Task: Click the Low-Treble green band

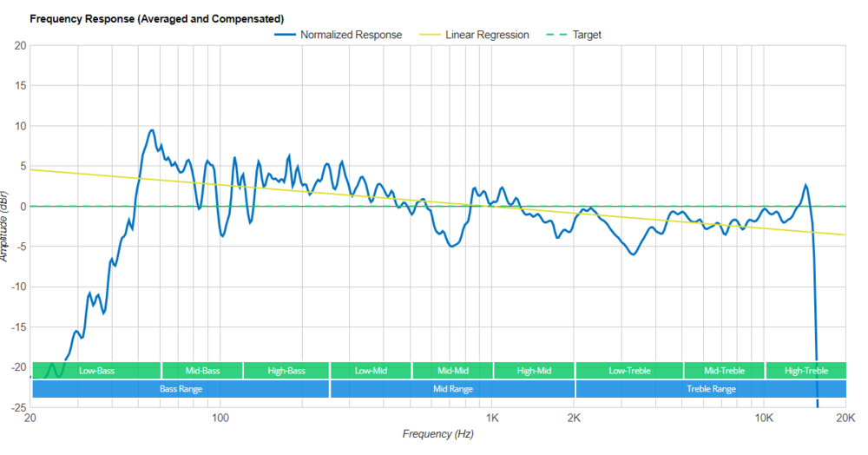Action: pyautogui.click(x=629, y=371)
